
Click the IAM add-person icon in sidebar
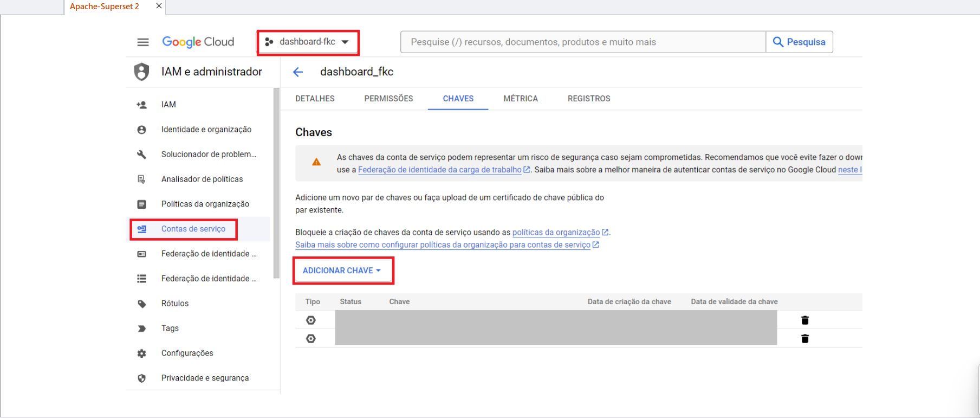142,105
